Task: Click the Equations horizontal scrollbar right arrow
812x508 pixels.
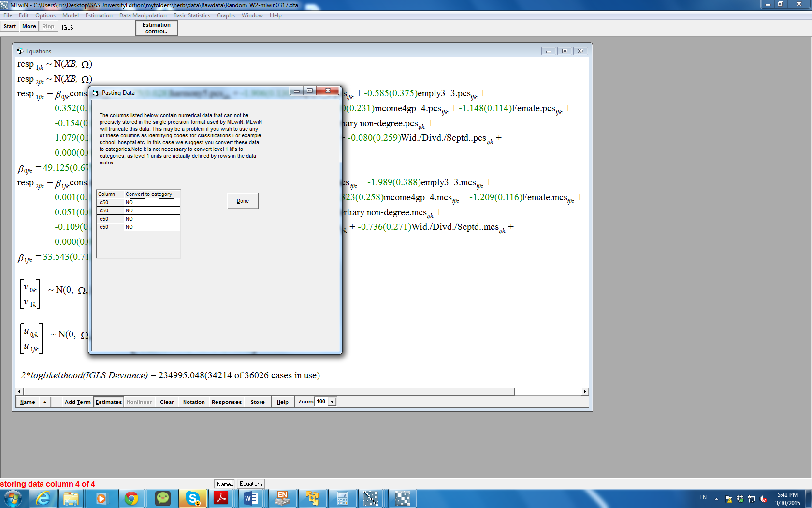Action: 585,391
